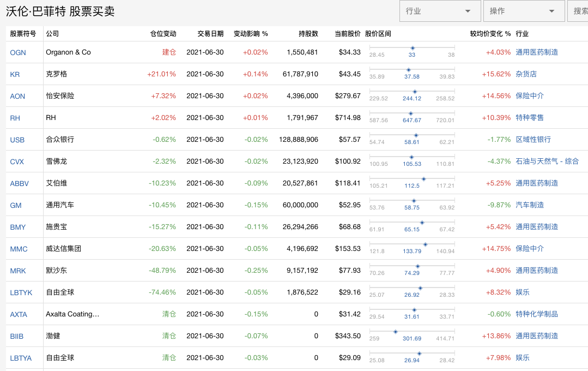Open the LBTYK stock symbol link
588x371 pixels.
pos(21,292)
